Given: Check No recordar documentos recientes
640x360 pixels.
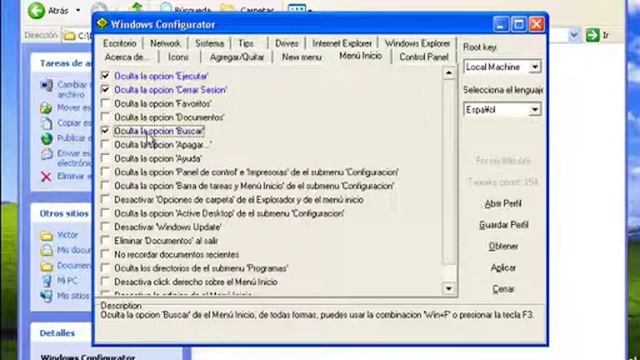Looking at the screenshot, I should (x=105, y=254).
